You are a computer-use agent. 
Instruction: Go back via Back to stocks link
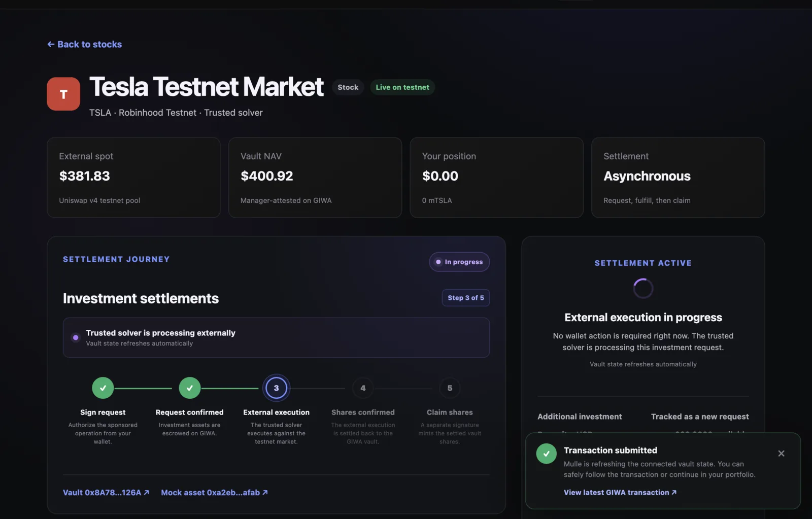click(84, 44)
